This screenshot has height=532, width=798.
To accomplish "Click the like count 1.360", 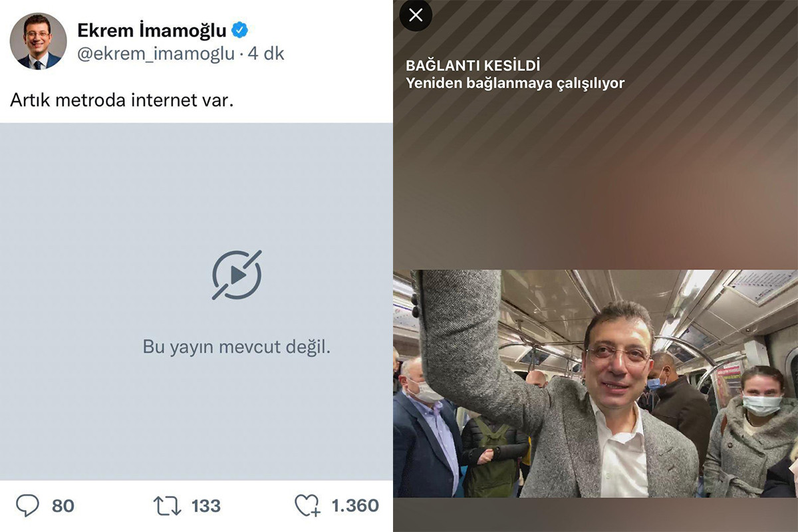I will [x=355, y=506].
